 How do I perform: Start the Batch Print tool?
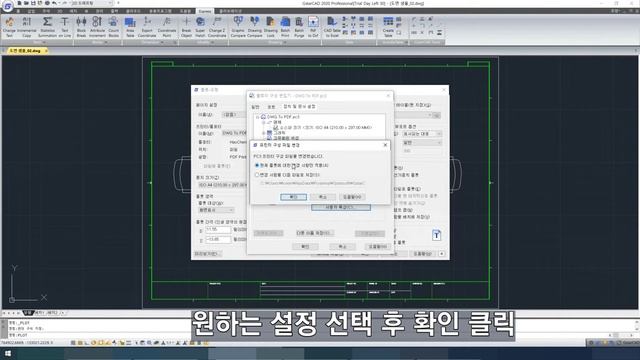[x=285, y=27]
